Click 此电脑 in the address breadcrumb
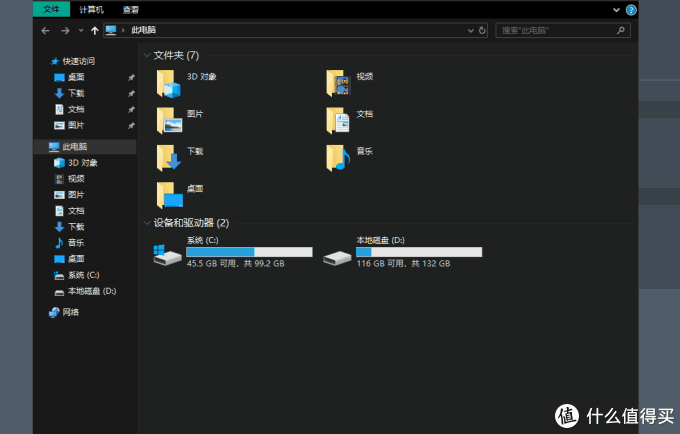Image resolution: width=680 pixels, height=434 pixels. (x=144, y=30)
